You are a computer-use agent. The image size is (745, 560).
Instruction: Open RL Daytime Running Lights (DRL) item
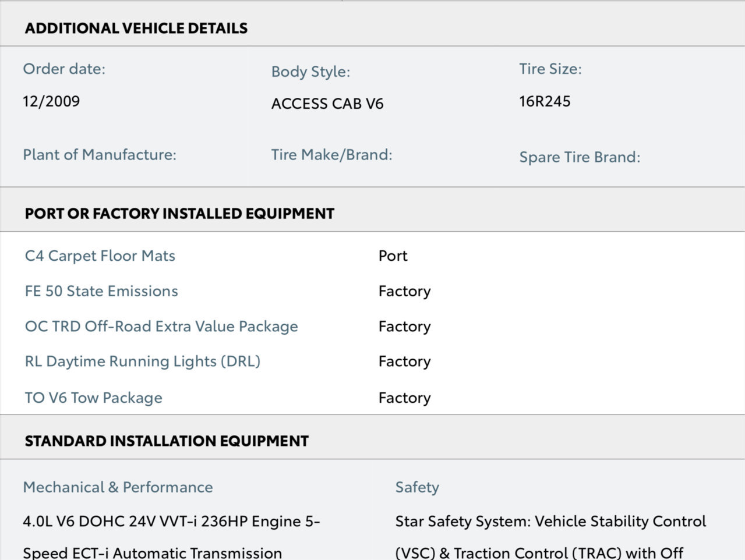point(143,361)
